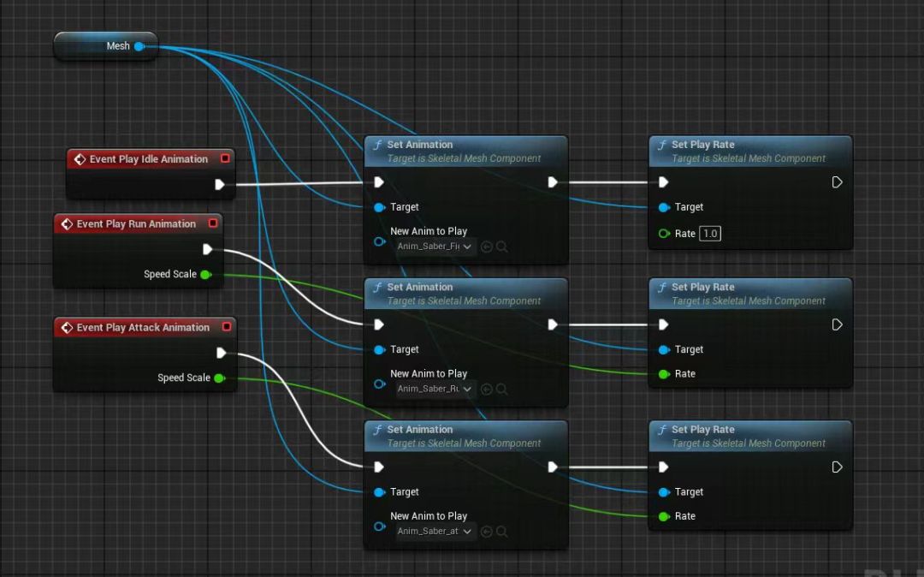Click exec output pin of top Set Play Rate
Image resolution: width=924 pixels, height=577 pixels.
pos(837,182)
